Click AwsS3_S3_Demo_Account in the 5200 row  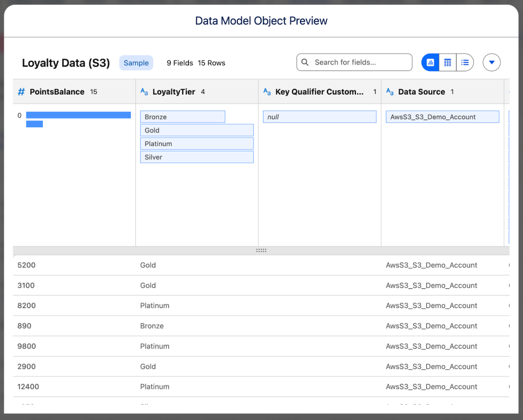(x=431, y=265)
